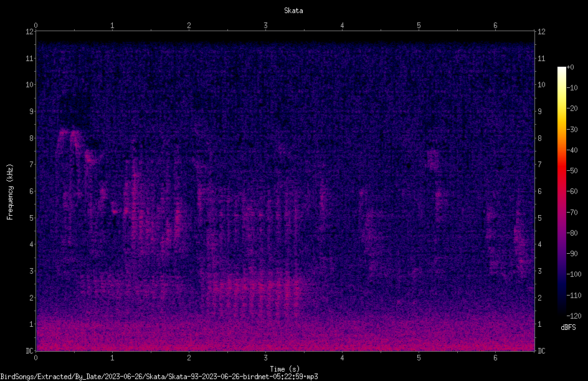This screenshot has height=381, width=588.
Task: Click "3" on the bottom time axis
Action: [x=265, y=358]
